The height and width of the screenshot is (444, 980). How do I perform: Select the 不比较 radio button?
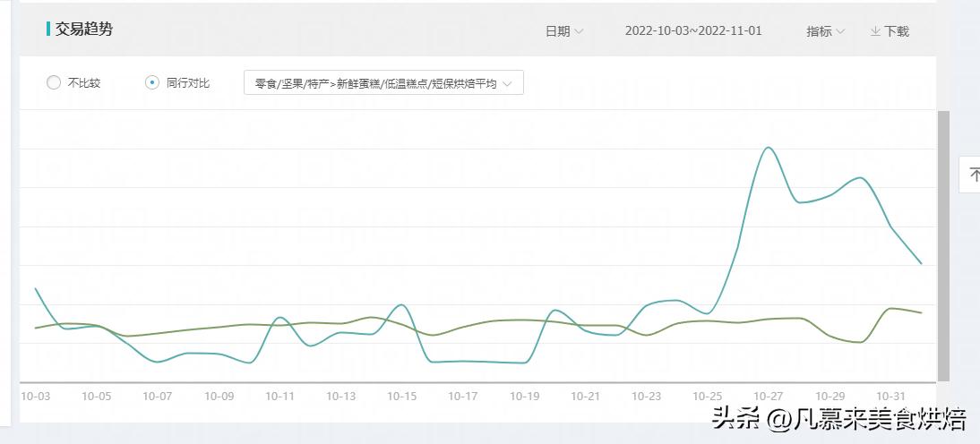pos(54,82)
